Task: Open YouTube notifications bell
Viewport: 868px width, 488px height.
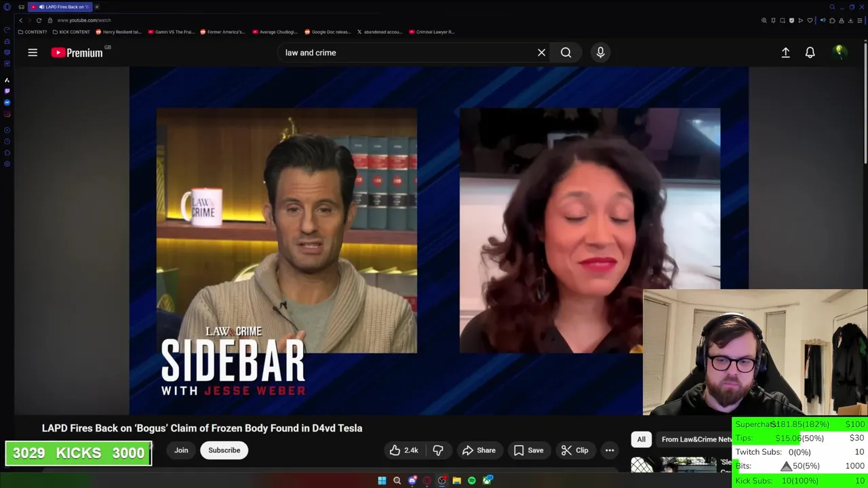Action: click(810, 52)
